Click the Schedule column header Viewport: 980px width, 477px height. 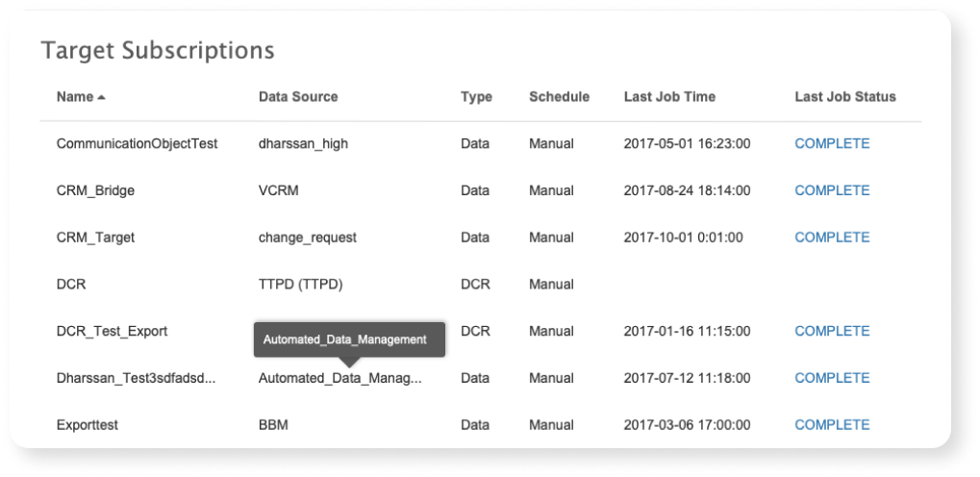tap(559, 97)
